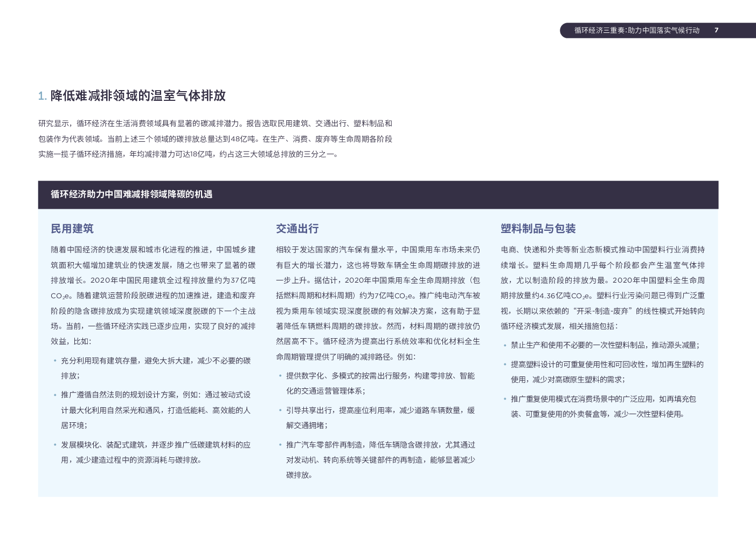Click the bullet 充分利用现有建筑存量，避免大拆大建
756x535 pixels.
click(156, 368)
